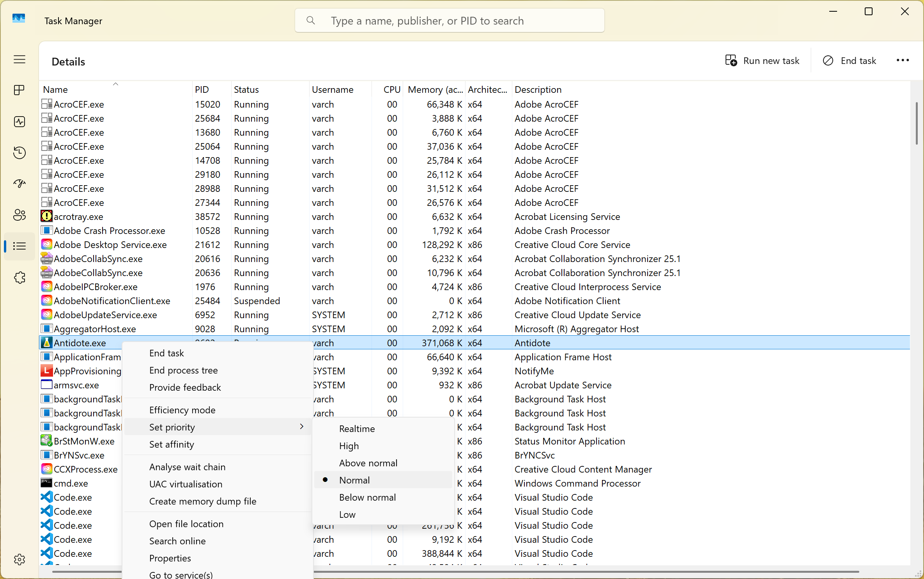Screen dimensions: 924x579
Task: Set priority to High
Action: click(383, 446)
